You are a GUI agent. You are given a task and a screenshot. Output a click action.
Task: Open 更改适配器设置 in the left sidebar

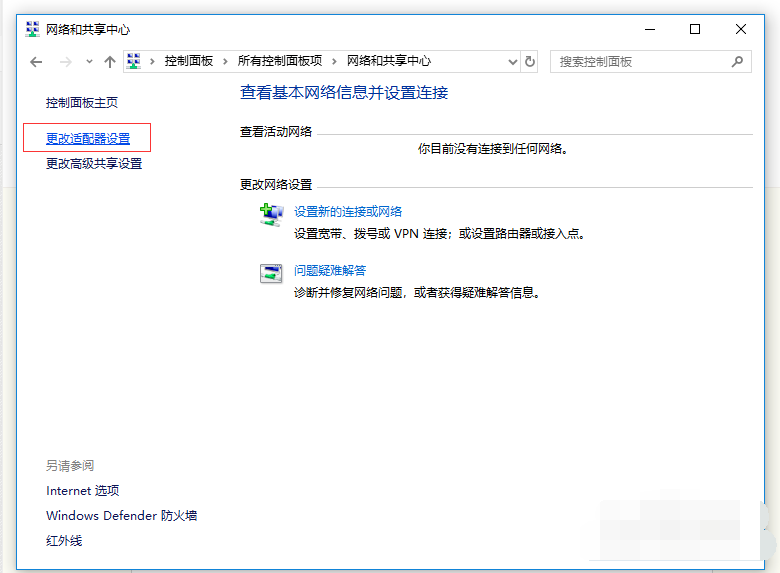pos(88,138)
